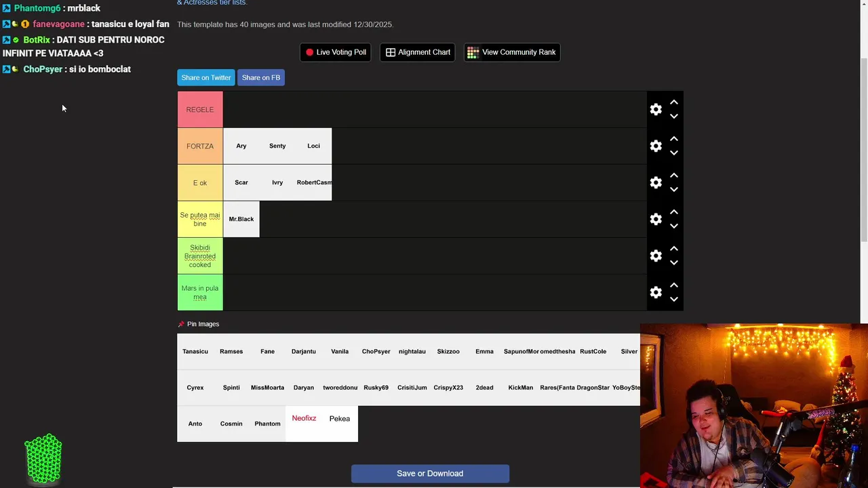The width and height of the screenshot is (868, 488).
Task: Pick the Emma tile
Action: [484, 351]
